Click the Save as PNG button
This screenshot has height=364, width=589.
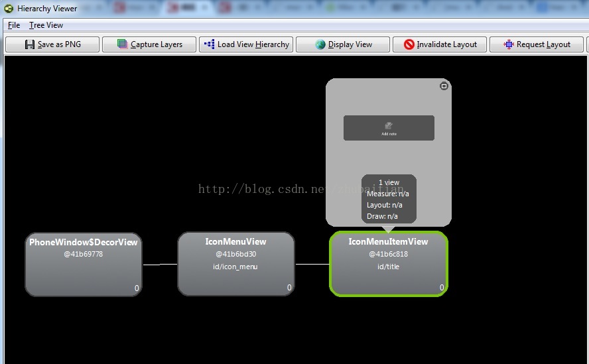coord(52,44)
